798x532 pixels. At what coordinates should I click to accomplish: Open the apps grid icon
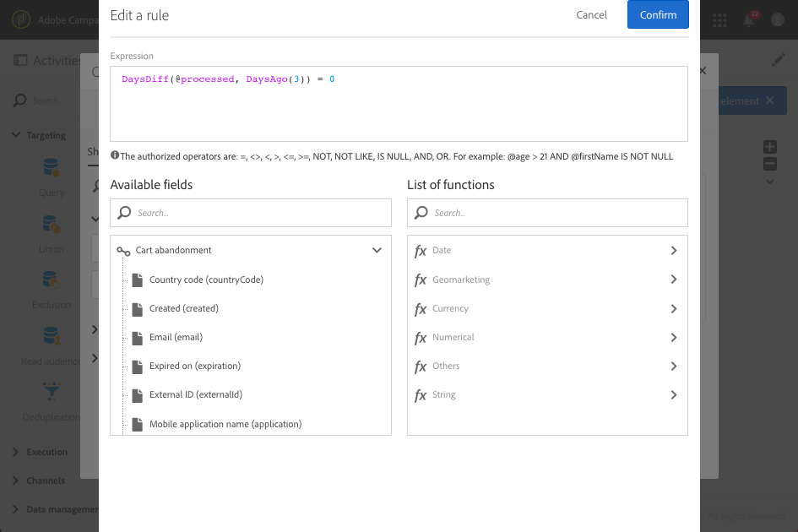720,19
